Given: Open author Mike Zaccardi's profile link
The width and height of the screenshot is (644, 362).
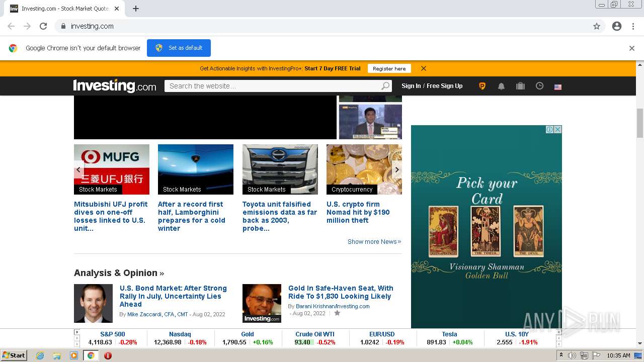Looking at the screenshot, I should [157, 314].
